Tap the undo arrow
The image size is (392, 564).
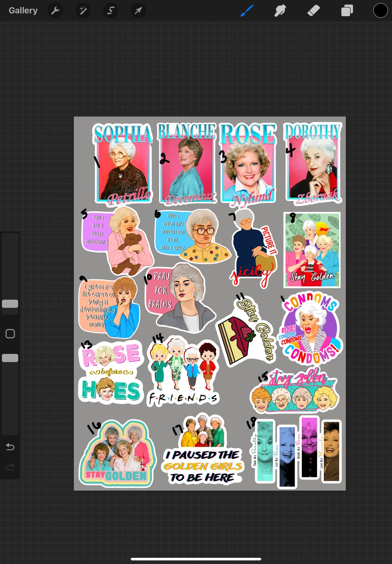(x=10, y=447)
